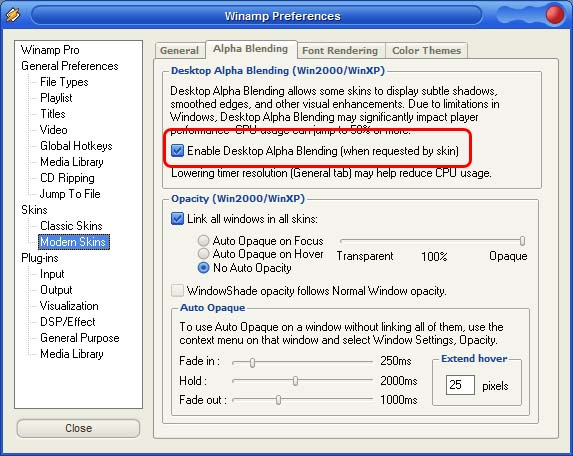This screenshot has height=456, width=573.
Task: Select the Alpha Blending tab
Action: (251, 49)
